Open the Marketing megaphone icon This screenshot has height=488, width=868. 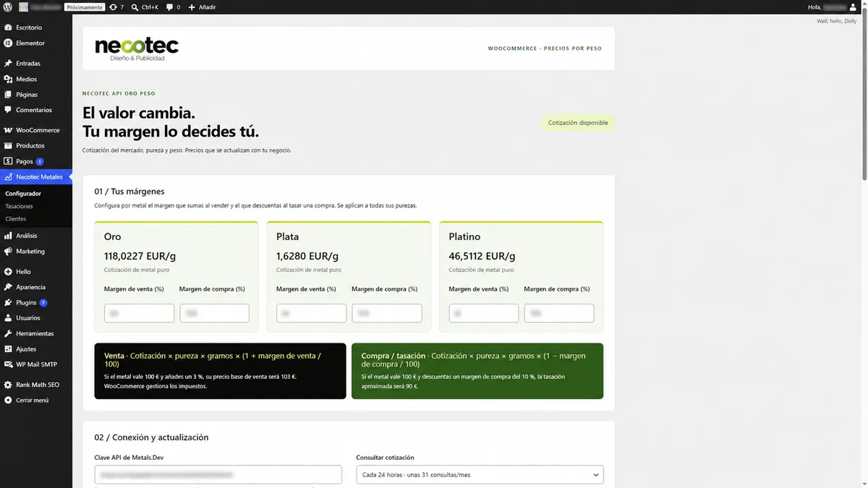pyautogui.click(x=8, y=252)
